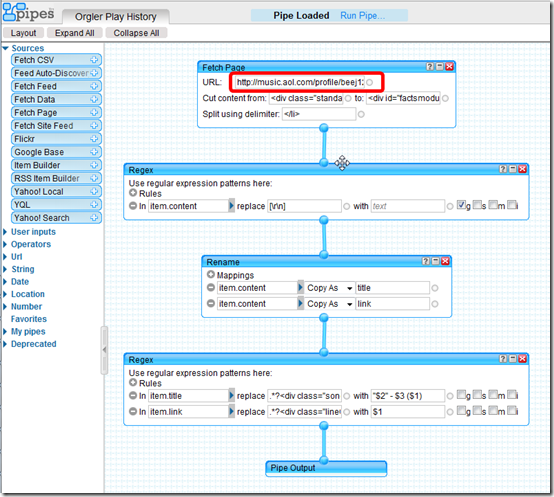Add Fetch Data module via plus icon
This screenshot has width=554, height=497.
[x=94, y=99]
